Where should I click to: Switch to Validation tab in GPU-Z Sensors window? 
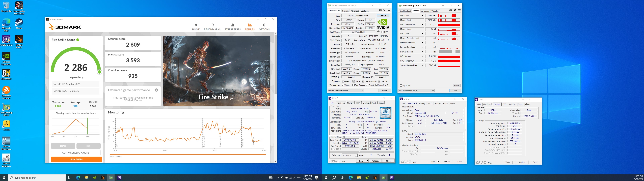[x=435, y=11]
